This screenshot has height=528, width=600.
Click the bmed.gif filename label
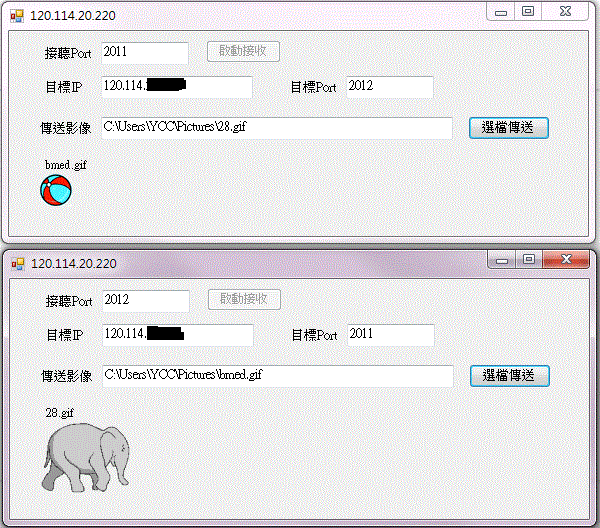click(66, 165)
